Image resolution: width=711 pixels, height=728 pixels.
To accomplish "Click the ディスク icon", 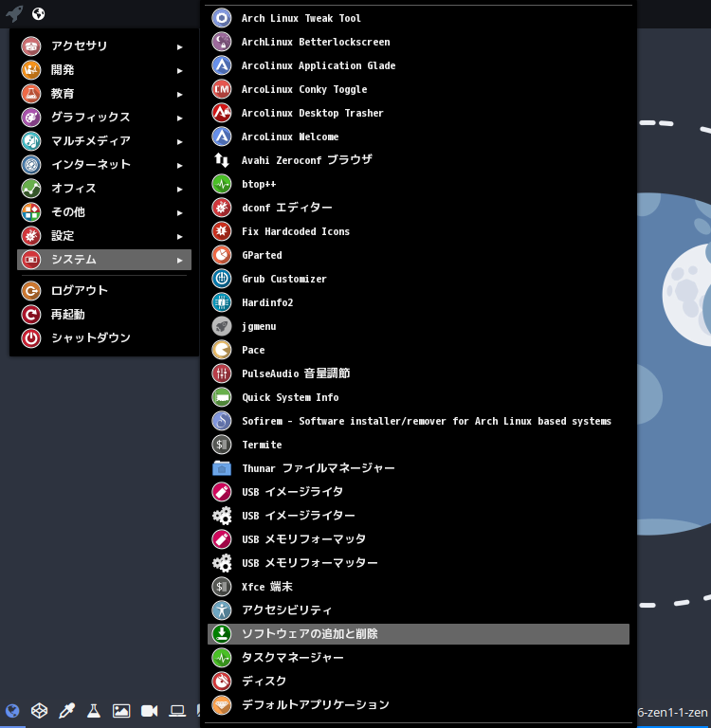I will click(222, 682).
